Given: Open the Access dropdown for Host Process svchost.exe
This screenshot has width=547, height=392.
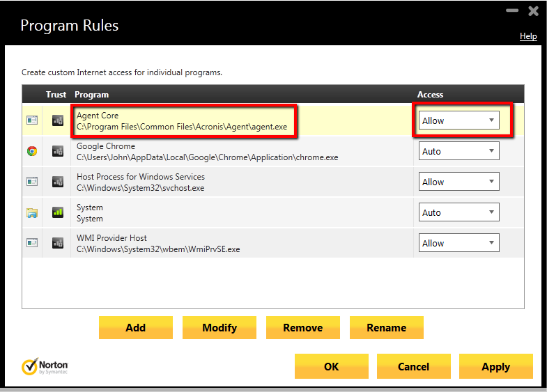Looking at the screenshot, I should coord(459,182).
